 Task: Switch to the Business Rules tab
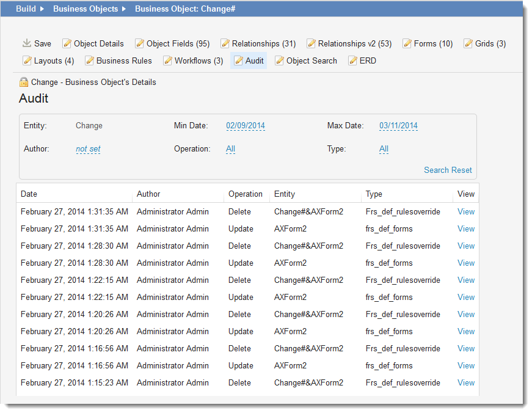124,60
